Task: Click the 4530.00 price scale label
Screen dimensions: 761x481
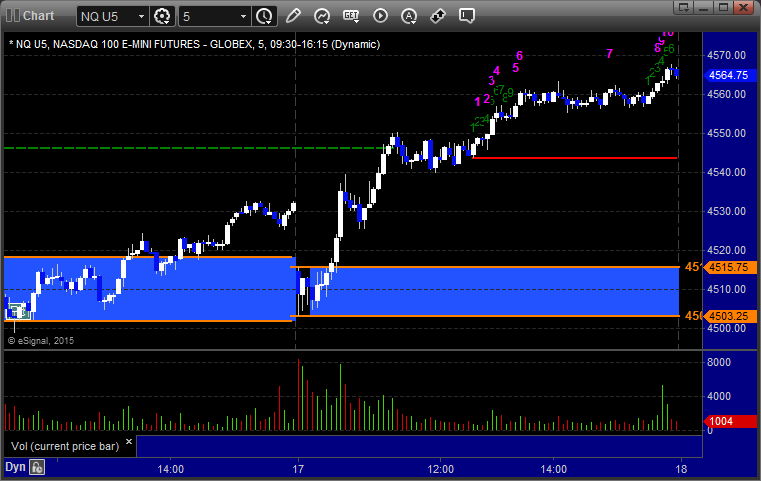Action: 727,211
